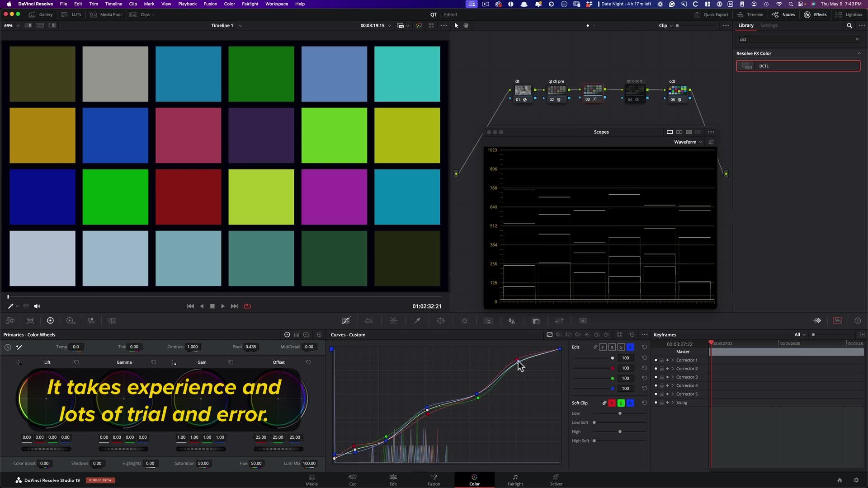
Task: Switch to the Deliver page
Action: [556, 480]
